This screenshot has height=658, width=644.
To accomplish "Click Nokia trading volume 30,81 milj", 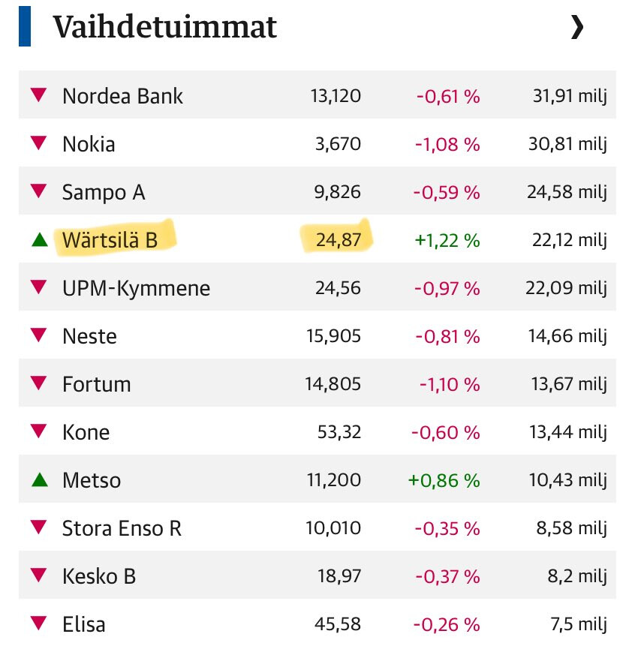I will (566, 144).
